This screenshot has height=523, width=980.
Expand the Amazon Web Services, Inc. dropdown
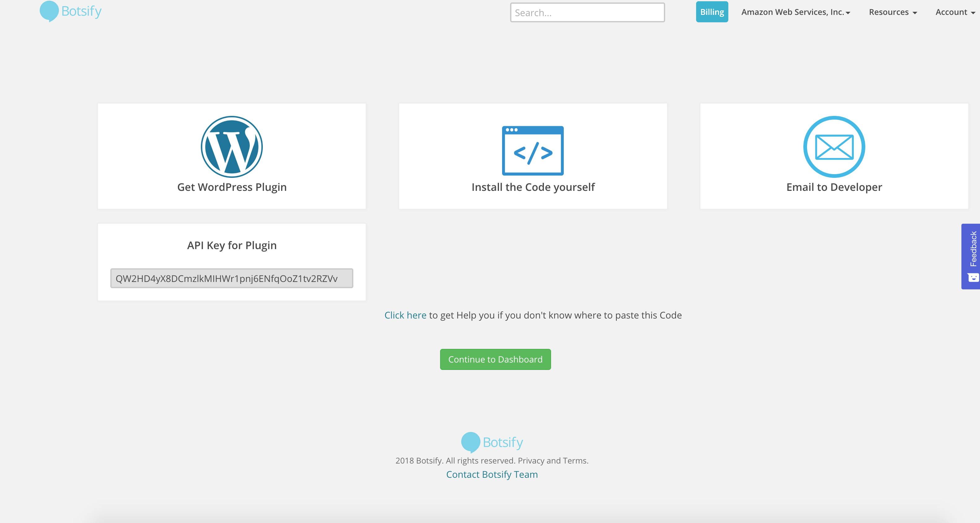(x=796, y=12)
